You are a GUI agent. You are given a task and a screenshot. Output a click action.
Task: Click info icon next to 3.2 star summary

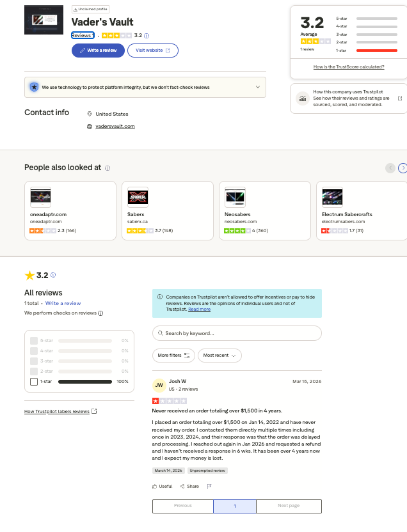pos(53,275)
